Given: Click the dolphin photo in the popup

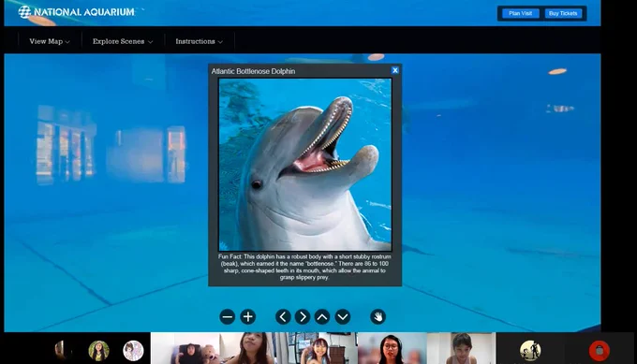Looking at the screenshot, I should [305, 165].
